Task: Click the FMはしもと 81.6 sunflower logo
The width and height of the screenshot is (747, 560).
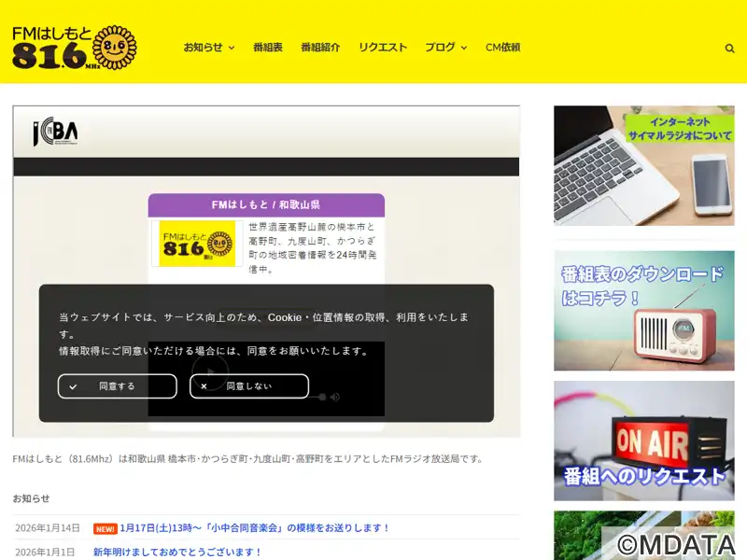Action: click(75, 48)
